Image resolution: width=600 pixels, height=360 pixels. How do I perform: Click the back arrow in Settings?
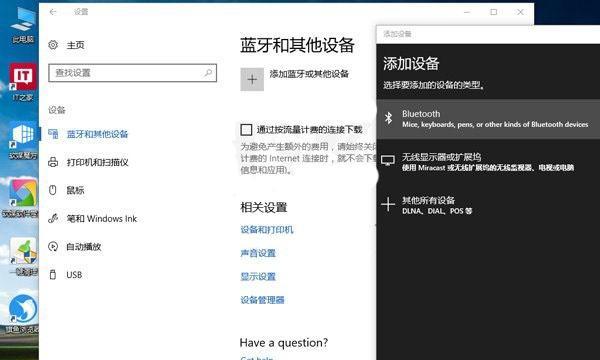(x=53, y=12)
